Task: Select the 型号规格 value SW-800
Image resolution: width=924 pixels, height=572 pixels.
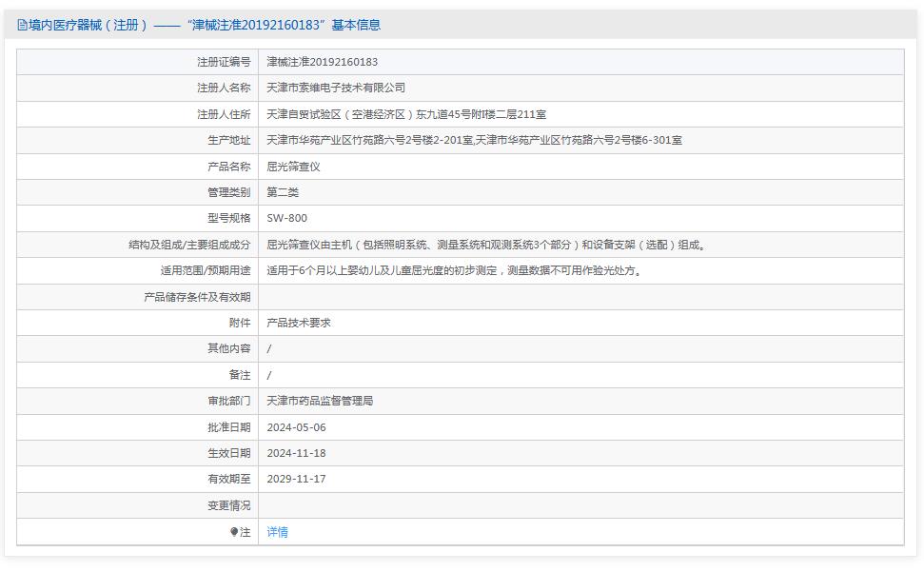Action: tap(290, 218)
